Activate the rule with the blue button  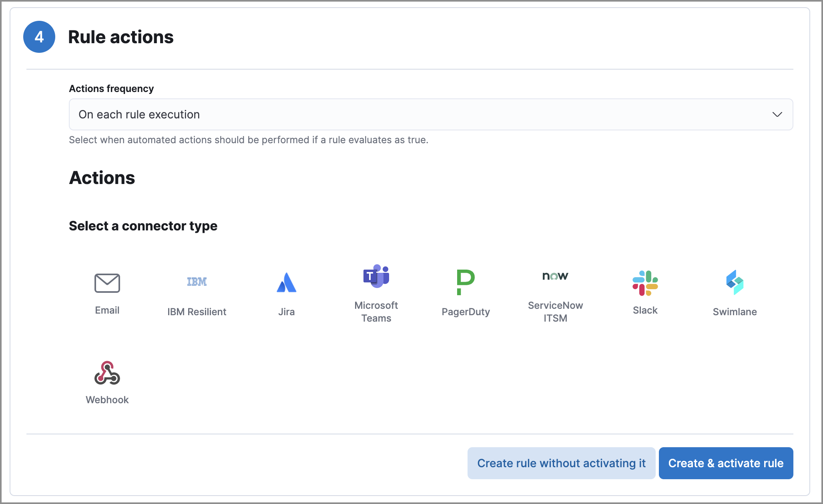click(726, 463)
